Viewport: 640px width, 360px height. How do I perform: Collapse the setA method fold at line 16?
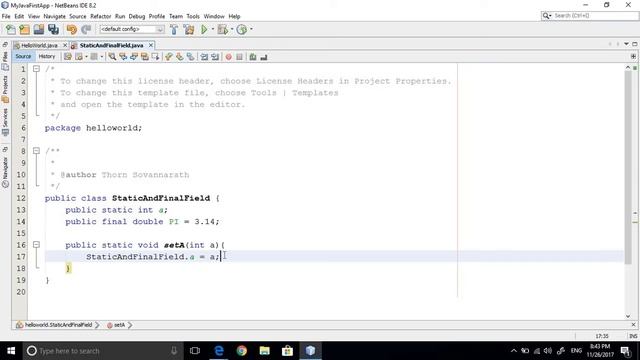(x=36, y=244)
